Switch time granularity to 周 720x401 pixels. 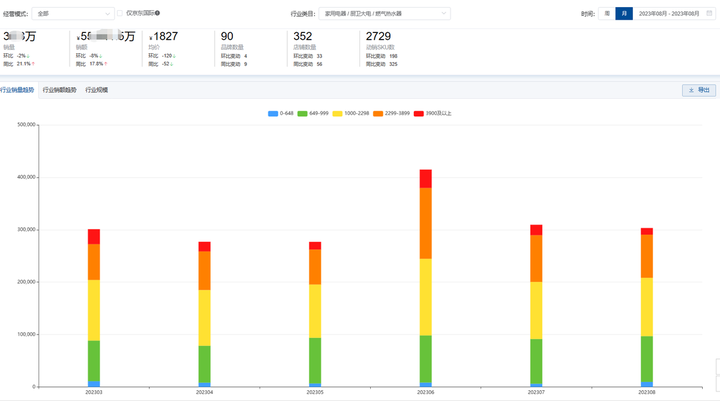click(607, 14)
